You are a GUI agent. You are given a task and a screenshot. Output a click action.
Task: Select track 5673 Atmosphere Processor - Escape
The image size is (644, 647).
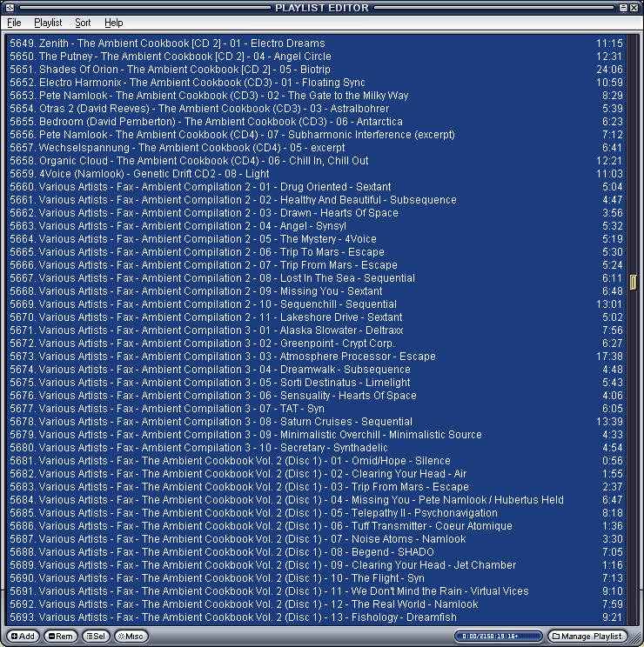[x=316, y=356]
